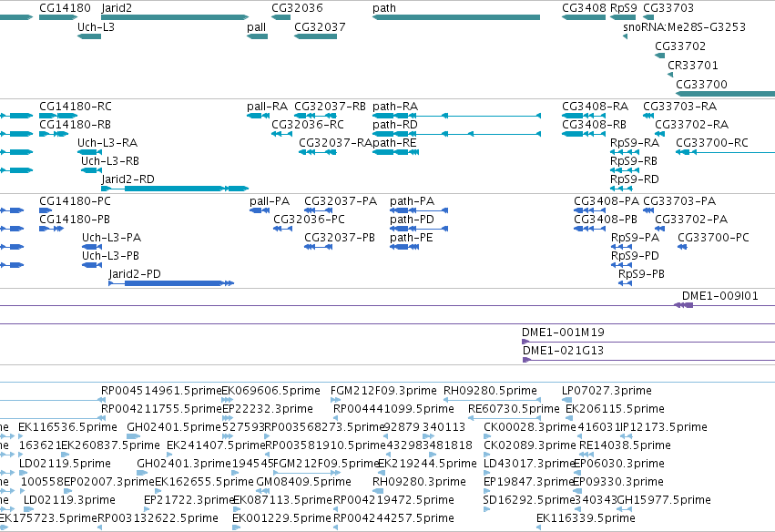Viewport: 775px width, 532px height.
Task: Select BAC clone DME1-001M19
Action: (x=563, y=332)
